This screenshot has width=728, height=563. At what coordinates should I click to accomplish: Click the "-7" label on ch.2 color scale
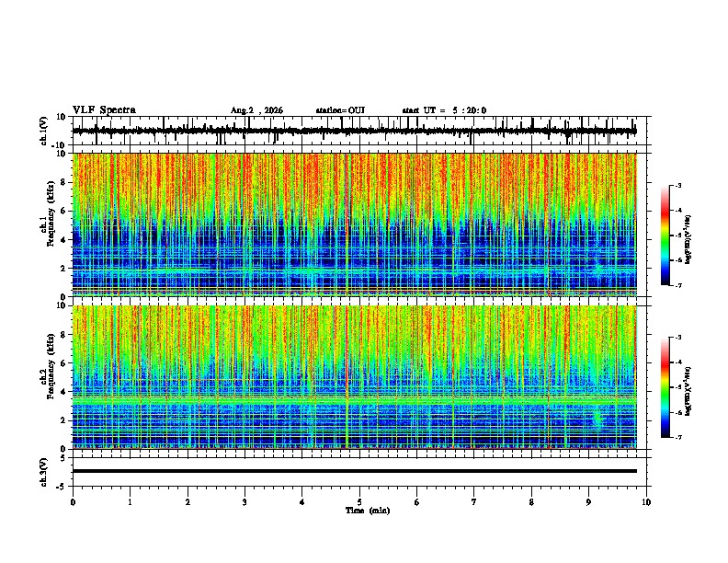click(x=677, y=437)
